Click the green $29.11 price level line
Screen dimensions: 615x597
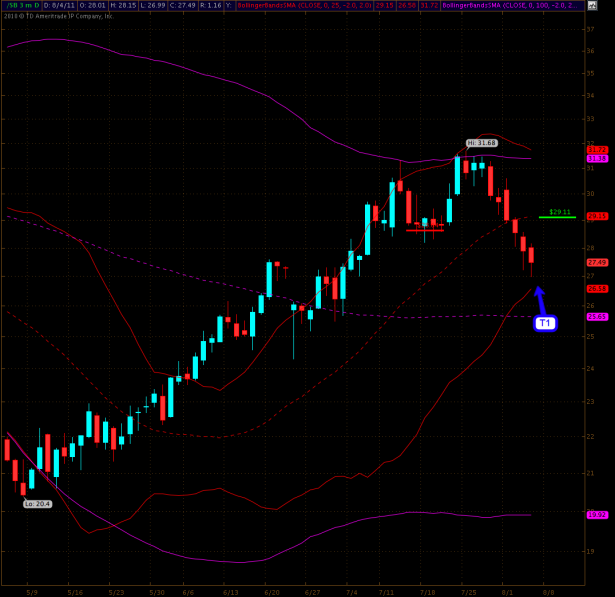(x=556, y=216)
